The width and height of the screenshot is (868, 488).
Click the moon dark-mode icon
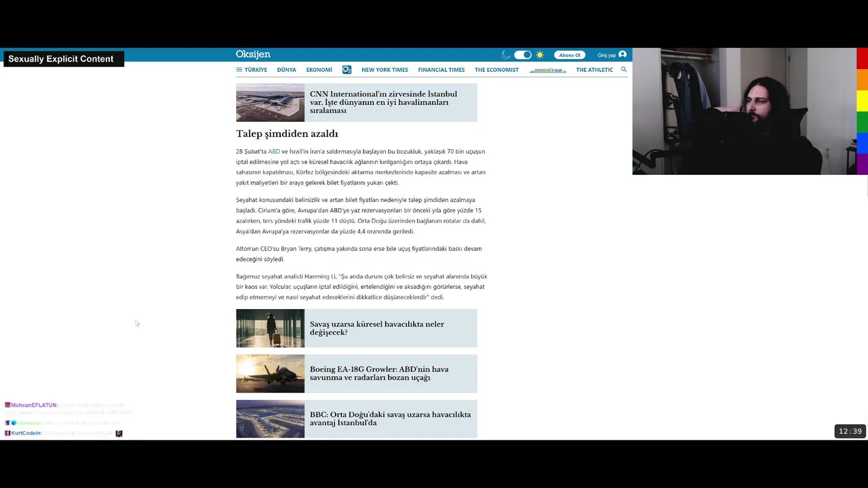click(506, 55)
